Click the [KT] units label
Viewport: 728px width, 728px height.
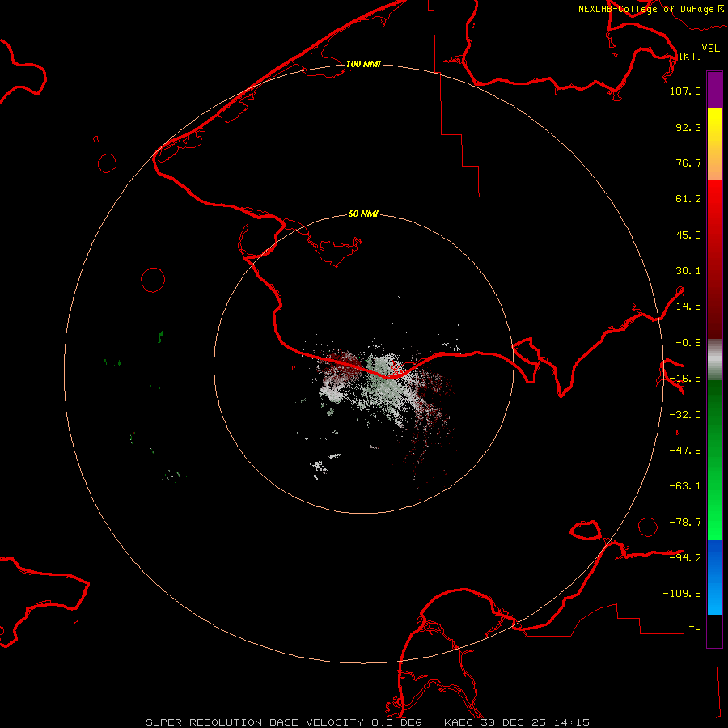point(690,56)
